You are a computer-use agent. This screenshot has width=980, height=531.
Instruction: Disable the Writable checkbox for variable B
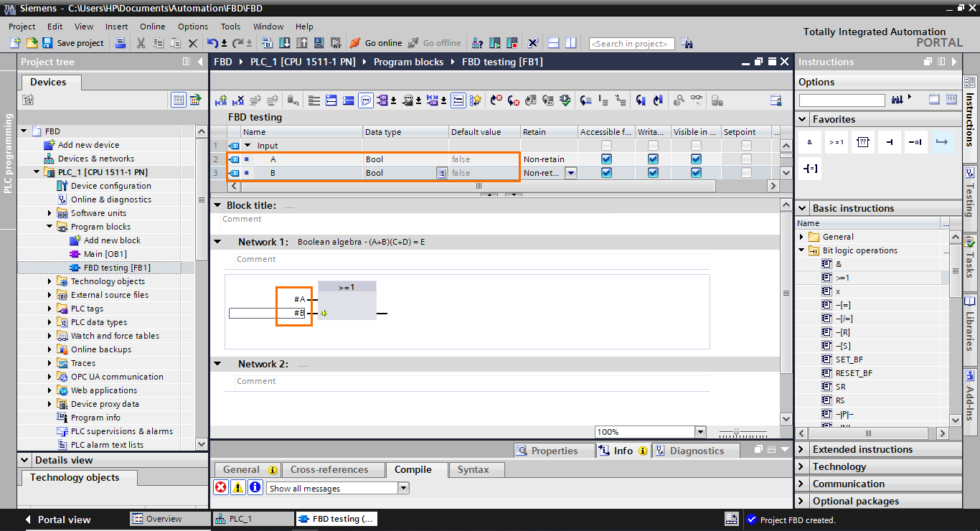[x=653, y=172]
